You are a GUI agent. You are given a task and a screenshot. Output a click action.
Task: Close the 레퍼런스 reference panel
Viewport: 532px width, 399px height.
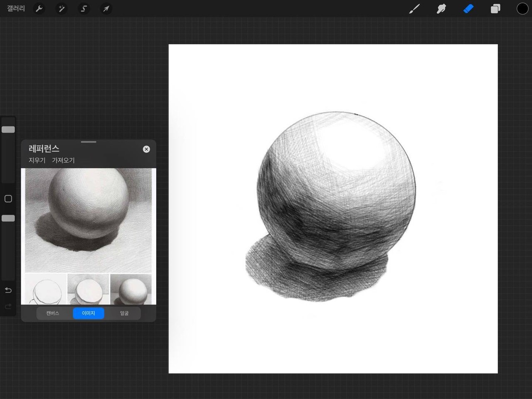(146, 149)
